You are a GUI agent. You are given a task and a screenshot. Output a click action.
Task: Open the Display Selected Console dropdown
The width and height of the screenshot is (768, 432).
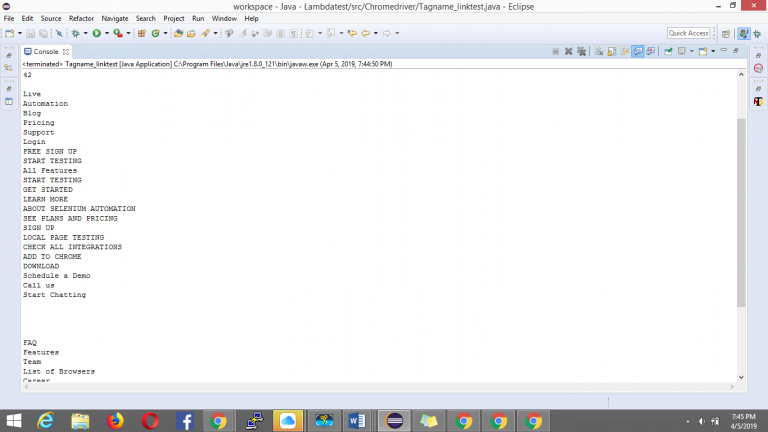(692, 51)
